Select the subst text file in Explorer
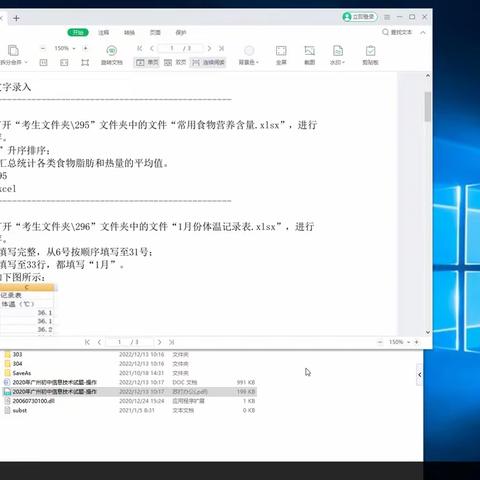 pyautogui.click(x=128, y=410)
